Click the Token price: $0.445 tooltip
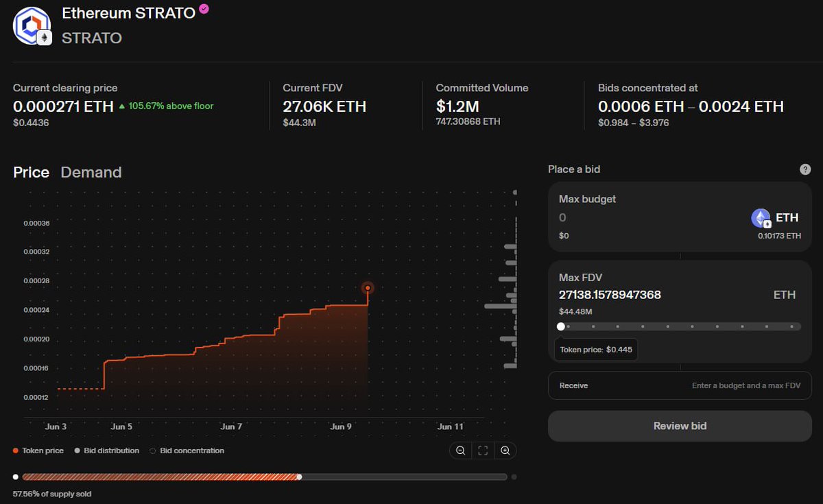 [596, 350]
